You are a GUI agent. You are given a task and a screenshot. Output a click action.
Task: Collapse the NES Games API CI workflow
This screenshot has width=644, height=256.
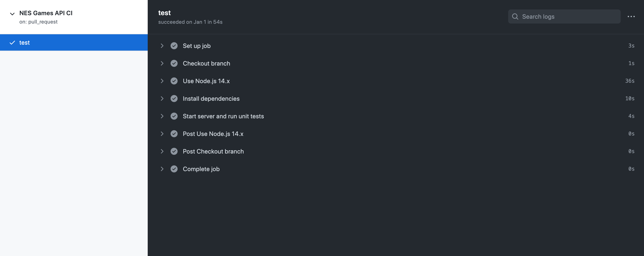pos(12,14)
